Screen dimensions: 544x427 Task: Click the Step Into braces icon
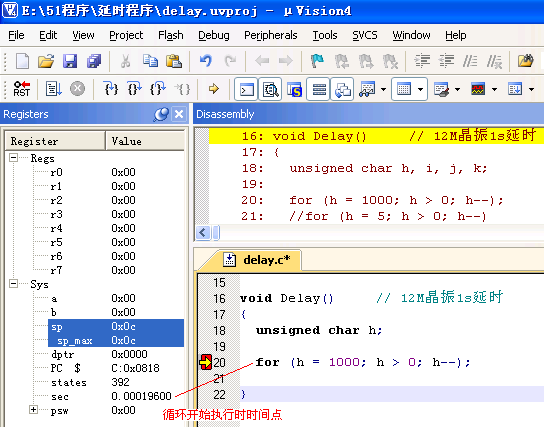(111, 89)
